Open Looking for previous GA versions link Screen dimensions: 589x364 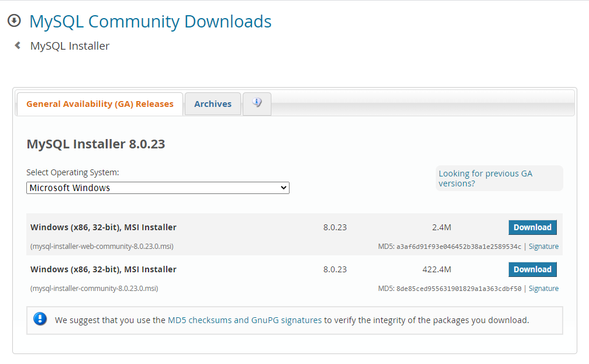click(x=485, y=178)
